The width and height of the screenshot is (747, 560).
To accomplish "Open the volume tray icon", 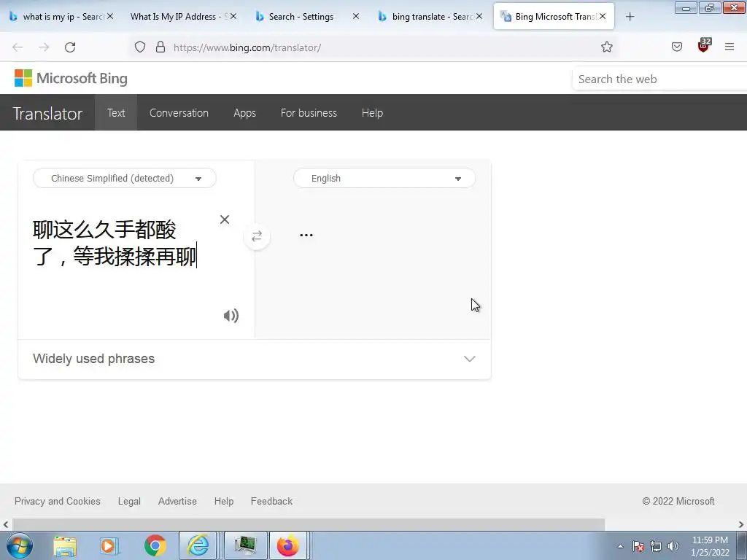I will point(673,546).
